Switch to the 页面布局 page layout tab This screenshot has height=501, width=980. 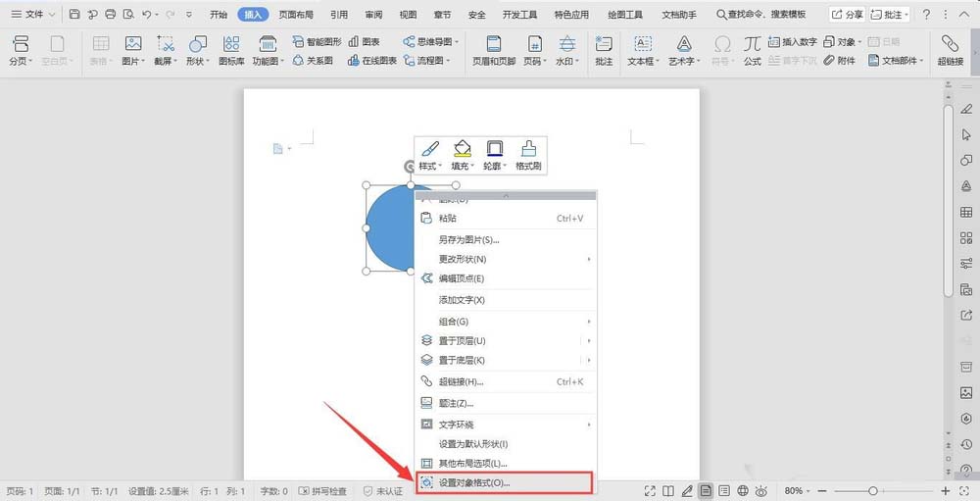(x=296, y=14)
